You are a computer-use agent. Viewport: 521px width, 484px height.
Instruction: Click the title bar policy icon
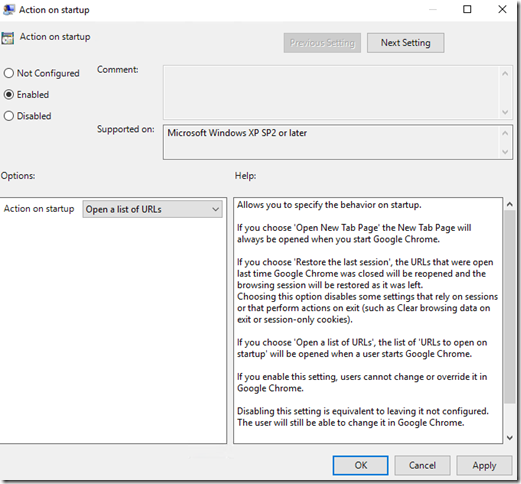click(x=8, y=10)
